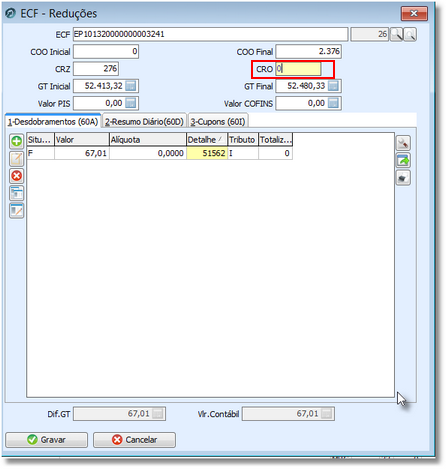Click the grid layout icon in left toolbar
The height and width of the screenshot is (469, 446).
(x=17, y=193)
